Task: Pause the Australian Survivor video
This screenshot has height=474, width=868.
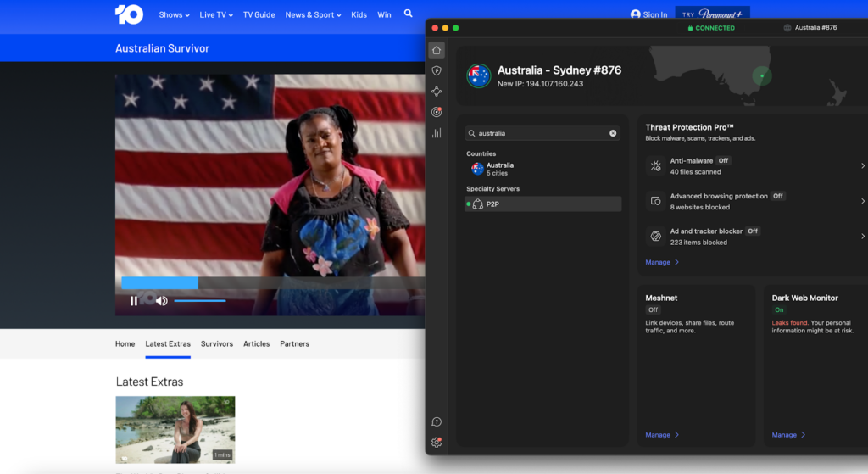Action: [x=133, y=301]
